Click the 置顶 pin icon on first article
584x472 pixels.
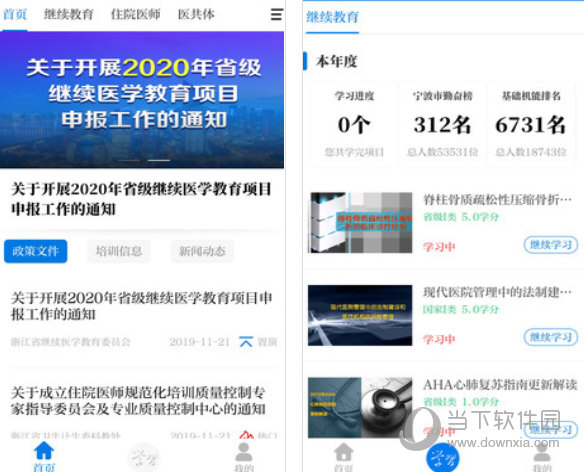[x=246, y=342]
